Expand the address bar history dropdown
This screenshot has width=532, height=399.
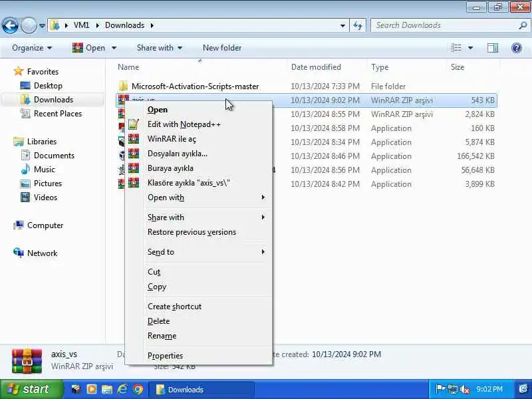(x=342, y=25)
